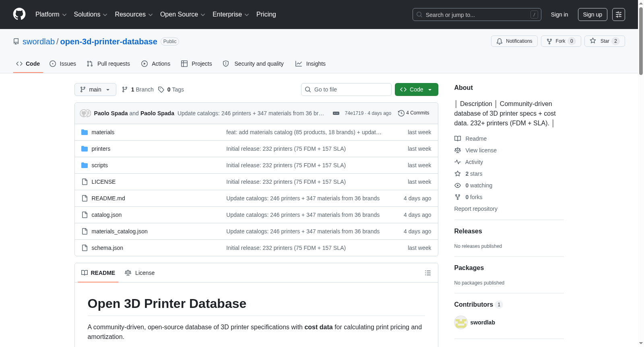
Task: Expand the Enterprise menu
Action: [231, 15]
